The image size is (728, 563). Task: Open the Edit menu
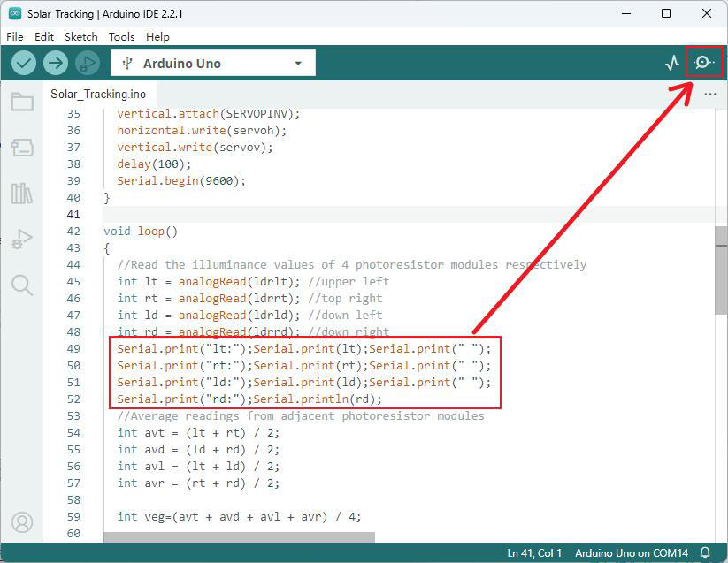(44, 36)
